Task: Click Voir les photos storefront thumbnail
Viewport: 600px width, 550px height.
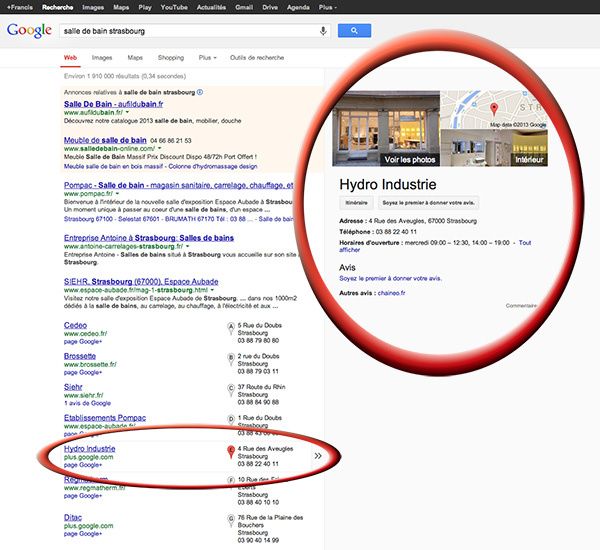Action: 386,129
